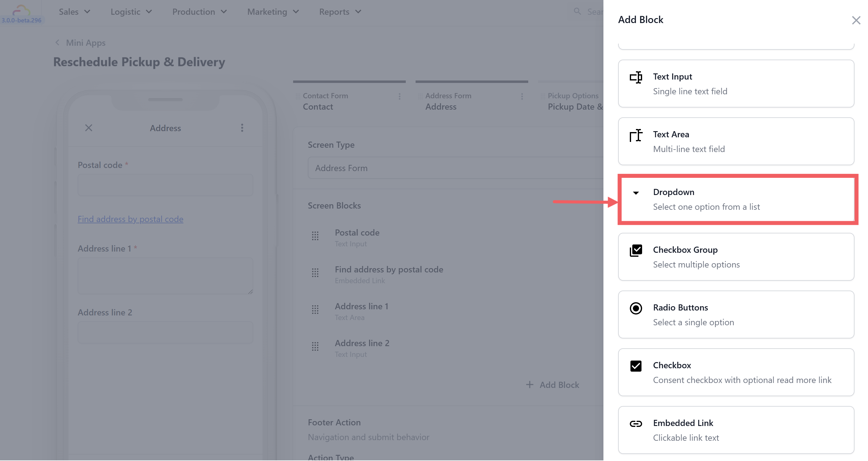Pick the Embedded Link chain icon

tap(635, 424)
